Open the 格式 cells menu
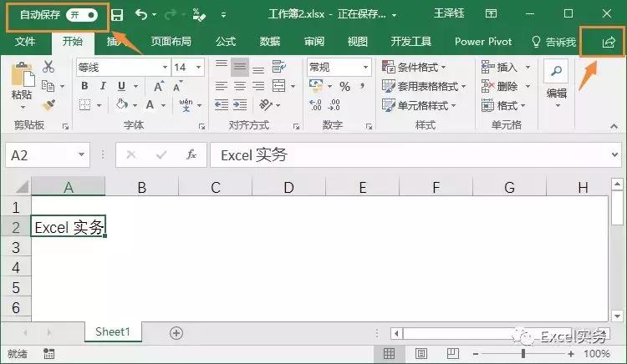627x364 pixels. pyautogui.click(x=503, y=105)
